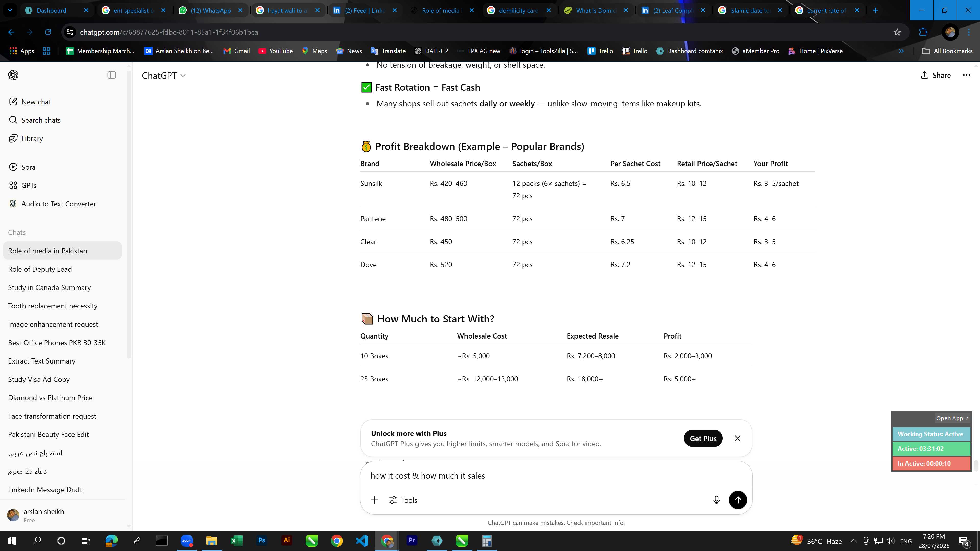
Task: Open the volume control in system tray
Action: coord(890,541)
